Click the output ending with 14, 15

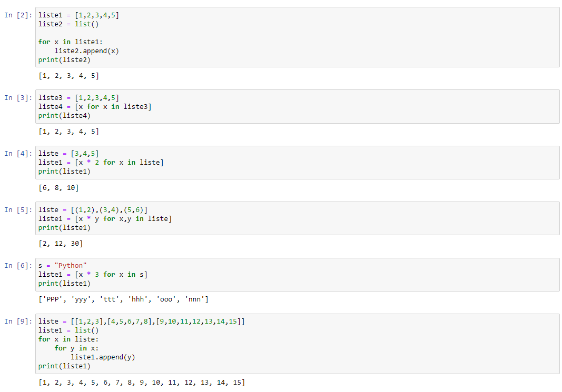point(142,383)
